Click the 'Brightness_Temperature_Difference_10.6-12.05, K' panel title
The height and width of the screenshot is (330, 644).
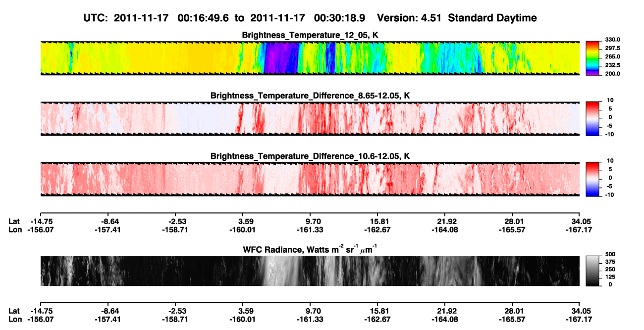click(x=310, y=156)
